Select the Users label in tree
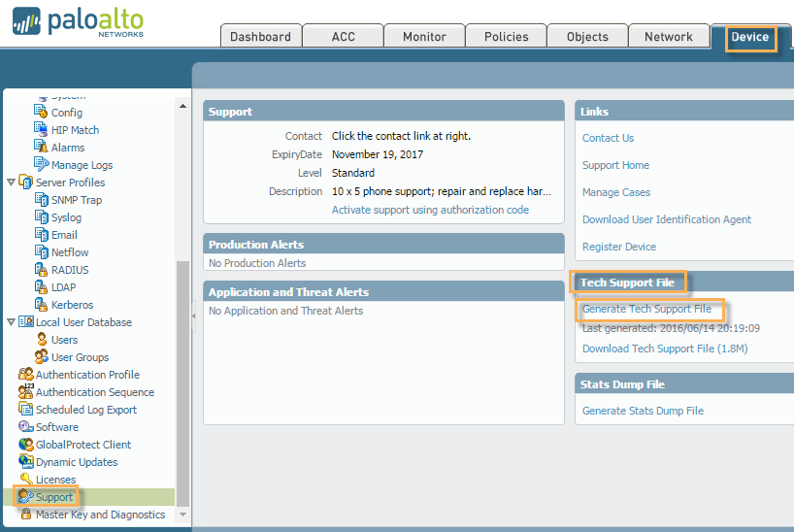 click(64, 340)
